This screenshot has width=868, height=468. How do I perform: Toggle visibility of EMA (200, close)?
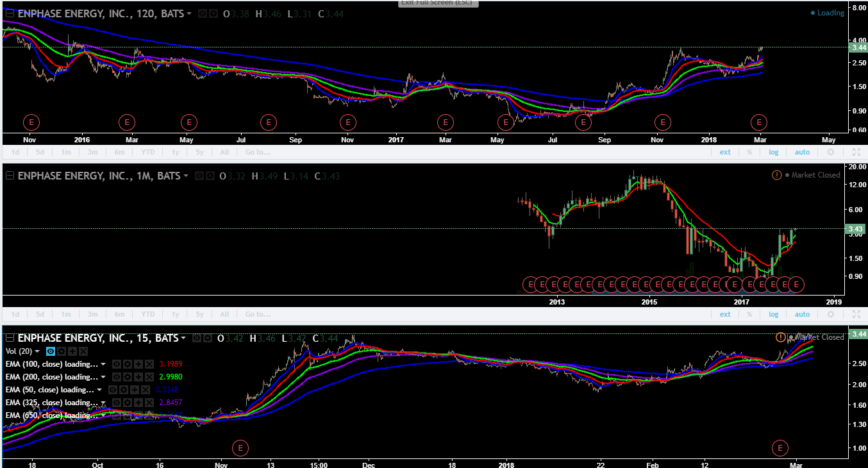[x=117, y=377]
